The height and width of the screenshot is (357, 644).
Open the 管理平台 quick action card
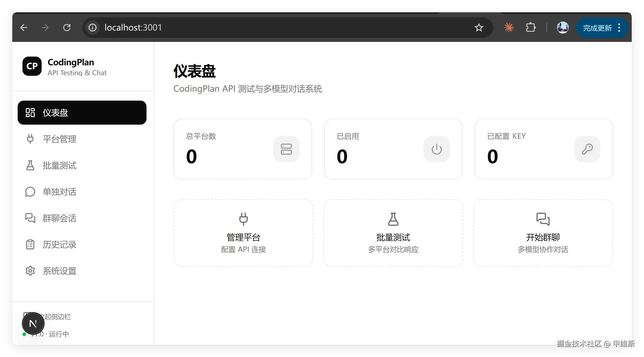(x=243, y=233)
